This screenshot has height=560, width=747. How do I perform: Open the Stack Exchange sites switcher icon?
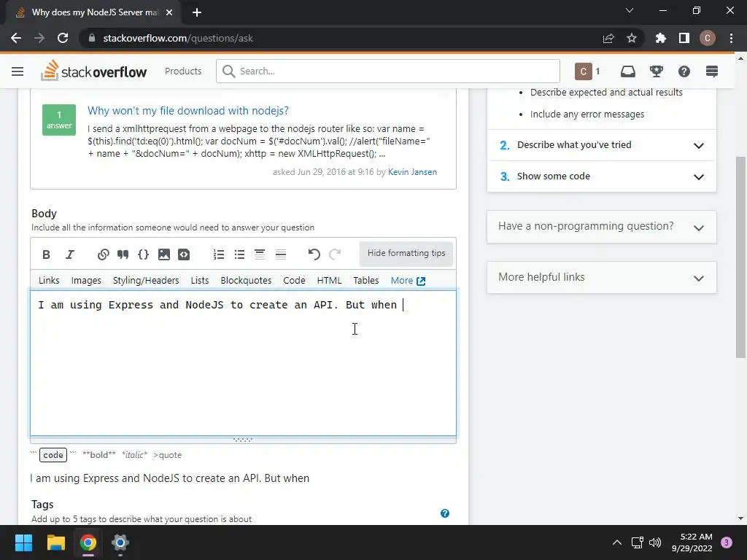click(x=712, y=71)
